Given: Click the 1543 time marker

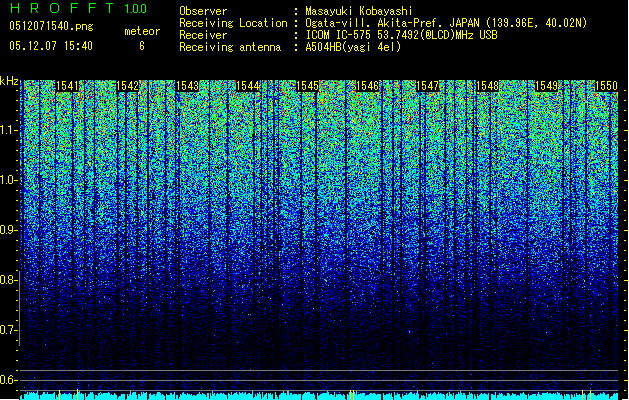Looking at the screenshot, I should click(x=187, y=86).
